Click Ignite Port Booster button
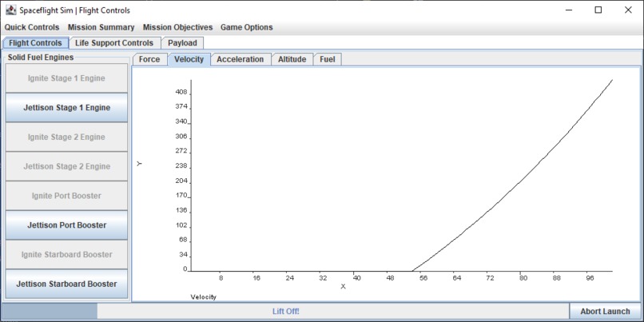 coord(66,196)
